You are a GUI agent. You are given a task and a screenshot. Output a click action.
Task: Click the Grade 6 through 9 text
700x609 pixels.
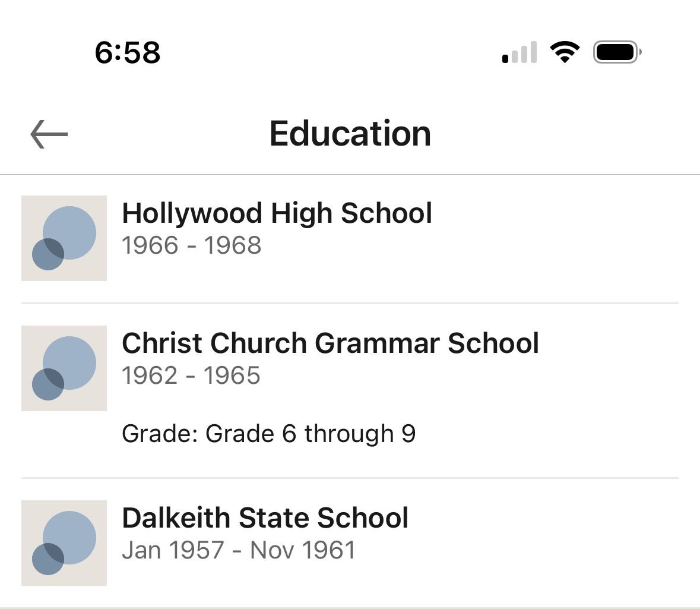click(x=268, y=434)
